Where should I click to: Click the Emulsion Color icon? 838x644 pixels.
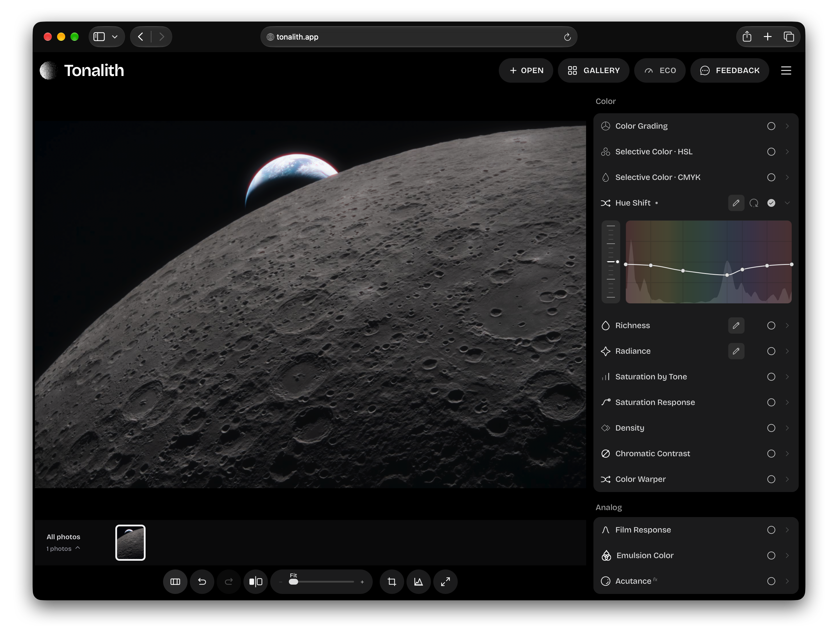click(x=606, y=555)
